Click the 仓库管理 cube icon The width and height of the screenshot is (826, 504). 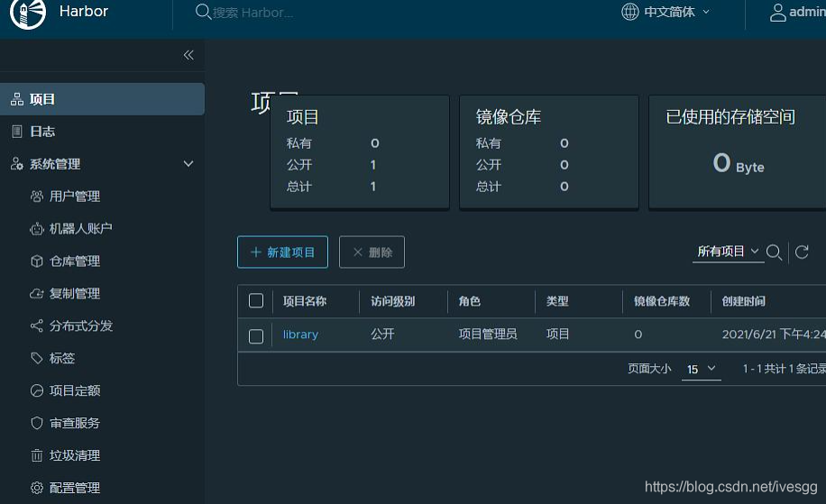[37, 261]
